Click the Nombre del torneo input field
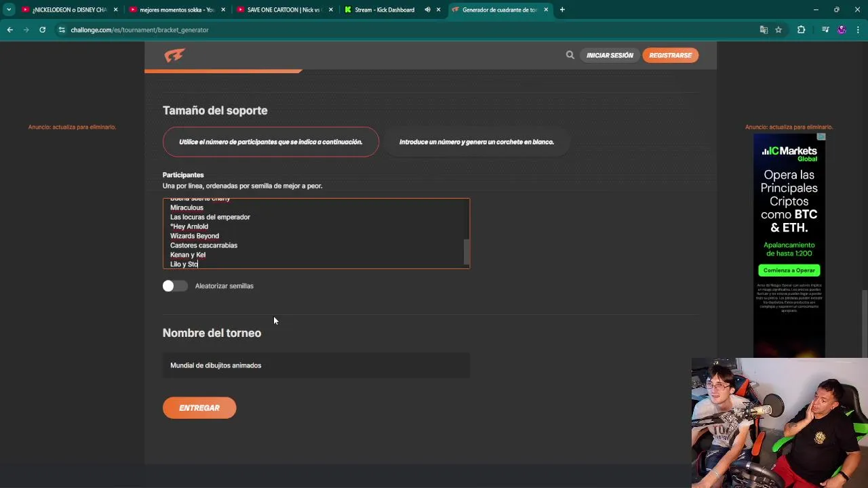Viewport: 868px width, 488px height. [x=316, y=365]
